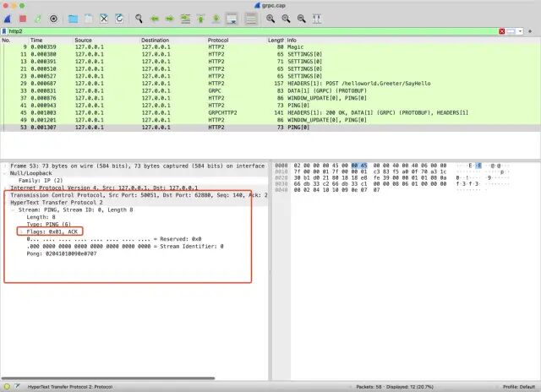Stop the capture with red square
Screen dimensions: 541x392
23,19
